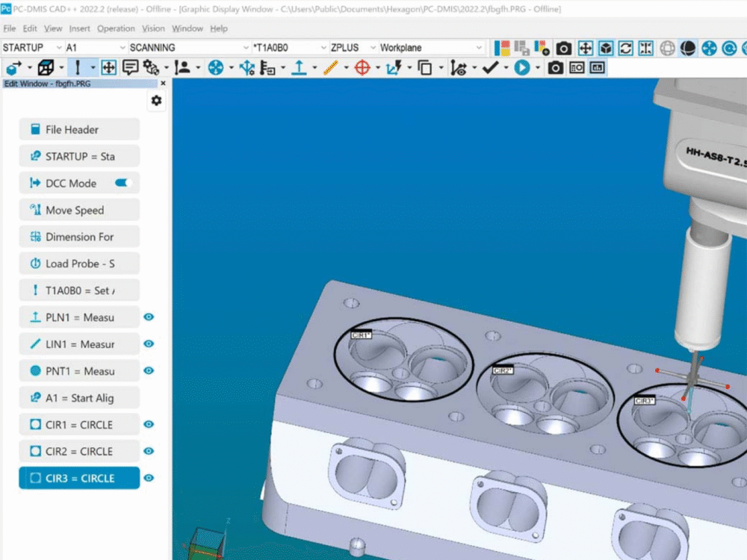
Task: Open the View menu
Action: click(53, 28)
